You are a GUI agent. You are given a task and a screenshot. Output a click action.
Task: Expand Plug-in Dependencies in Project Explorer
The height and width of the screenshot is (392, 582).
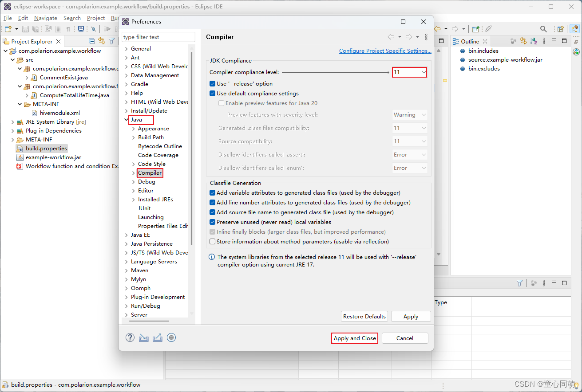click(x=12, y=131)
